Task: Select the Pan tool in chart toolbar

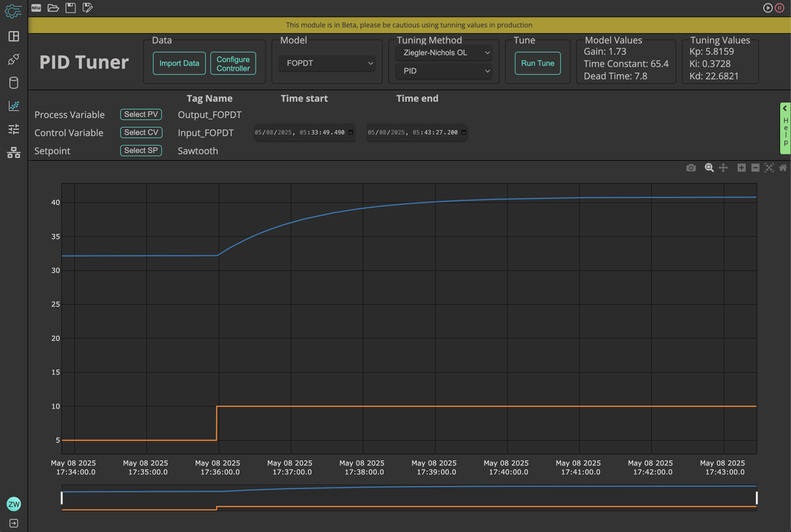Action: tap(723, 168)
